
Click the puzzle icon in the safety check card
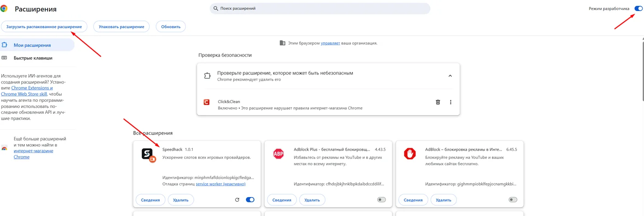(207, 76)
